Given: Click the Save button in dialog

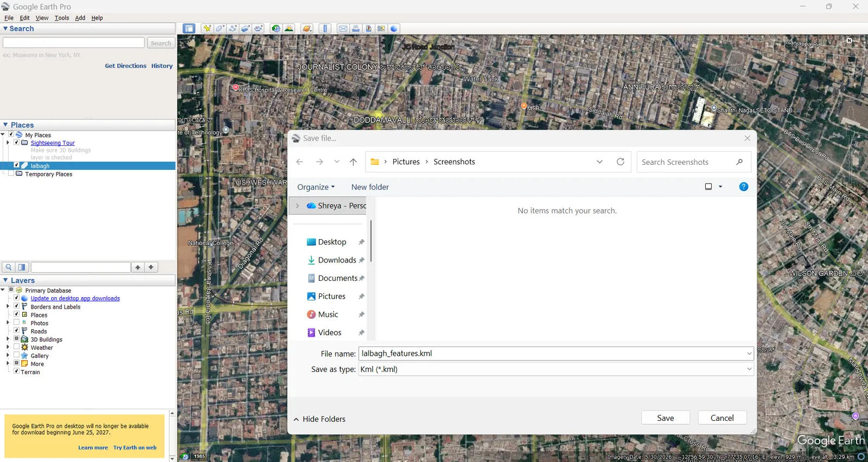Looking at the screenshot, I should [x=666, y=418].
